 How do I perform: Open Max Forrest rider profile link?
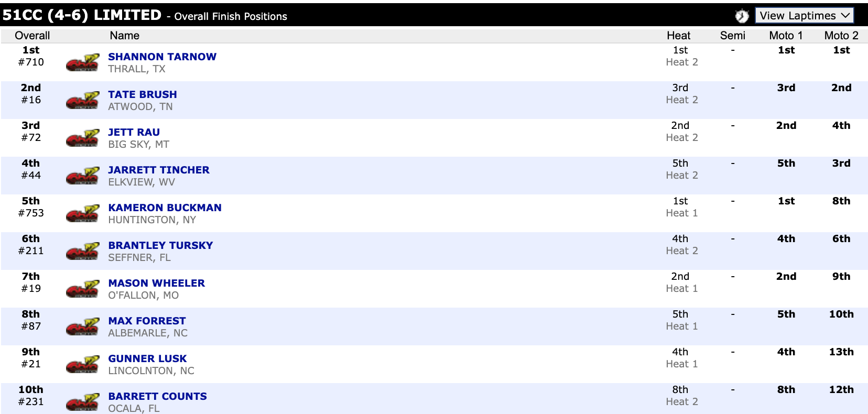point(147,321)
